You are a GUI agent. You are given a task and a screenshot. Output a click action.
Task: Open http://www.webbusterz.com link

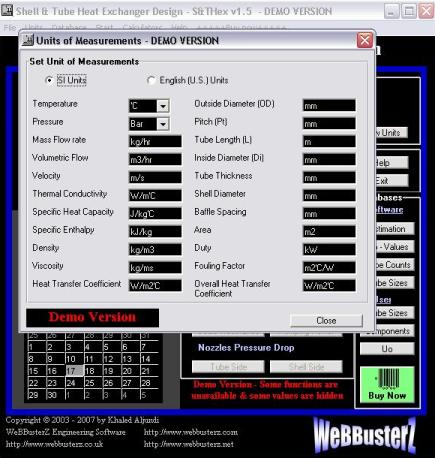pyautogui.click(x=191, y=432)
